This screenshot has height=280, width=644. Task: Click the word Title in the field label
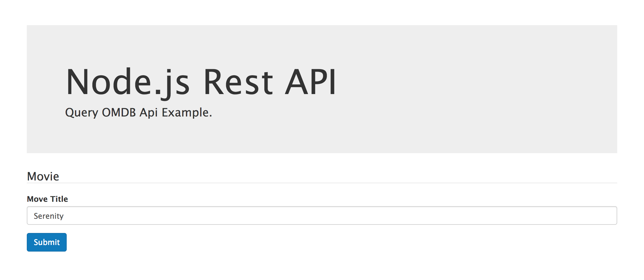tap(59, 199)
